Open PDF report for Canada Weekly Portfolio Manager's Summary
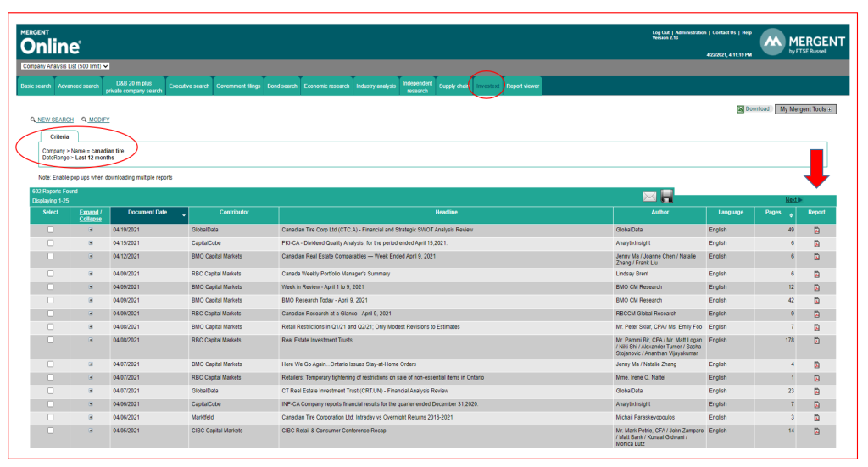Screen dimensions: 868x467 click(816, 275)
